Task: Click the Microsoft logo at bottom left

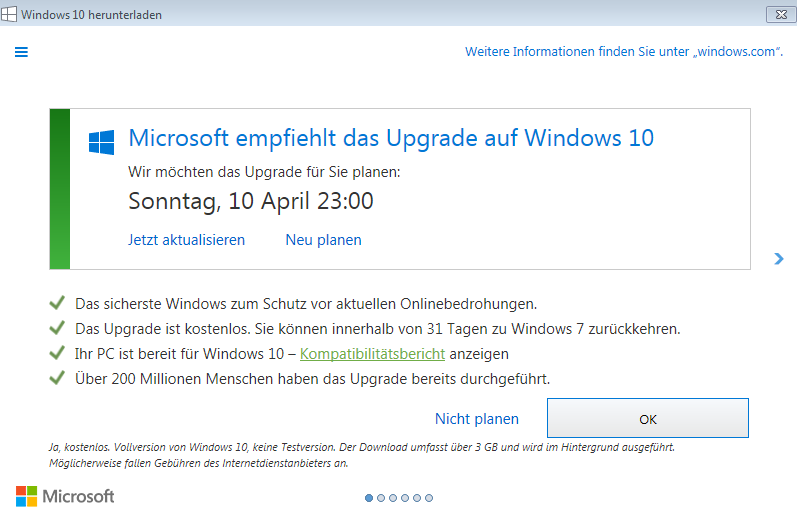Action: [x=65, y=496]
